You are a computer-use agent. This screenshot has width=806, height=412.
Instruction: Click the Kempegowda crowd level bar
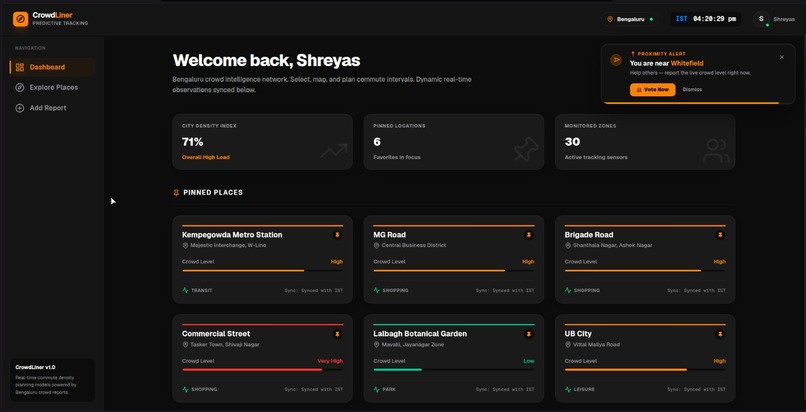click(x=262, y=271)
